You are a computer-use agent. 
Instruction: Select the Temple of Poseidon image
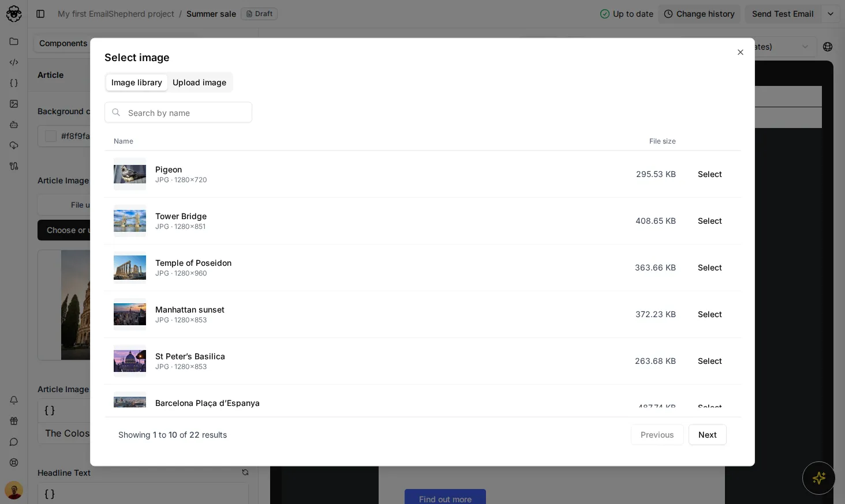coord(710,268)
